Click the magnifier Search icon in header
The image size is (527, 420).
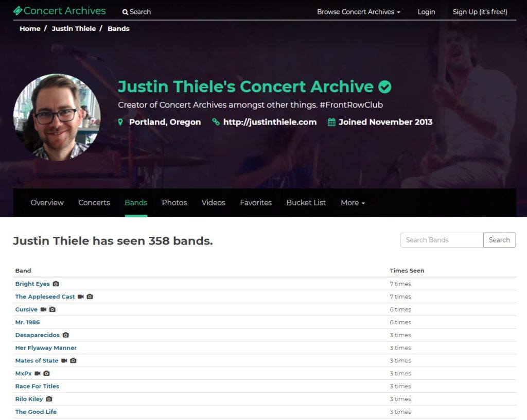(125, 12)
